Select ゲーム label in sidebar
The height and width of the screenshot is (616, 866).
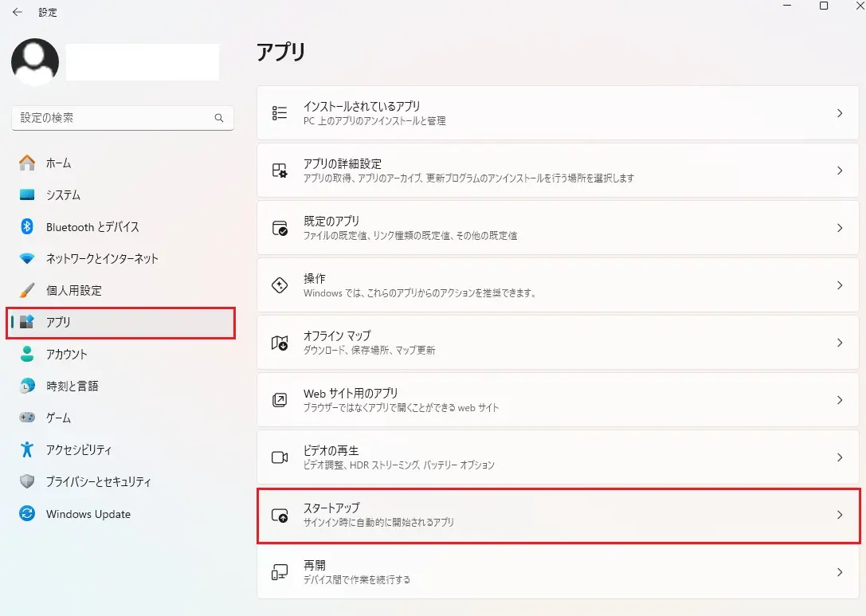58,418
